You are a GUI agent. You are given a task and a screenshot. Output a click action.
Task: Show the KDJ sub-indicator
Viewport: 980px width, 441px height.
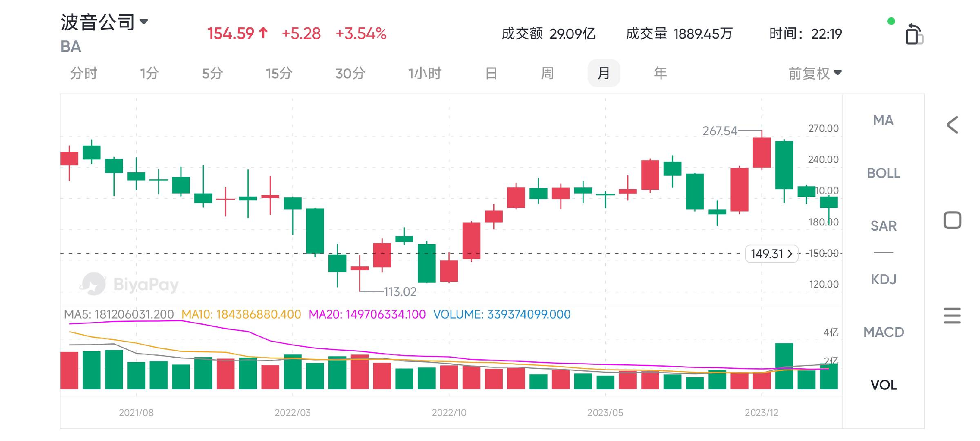pyautogui.click(x=883, y=279)
